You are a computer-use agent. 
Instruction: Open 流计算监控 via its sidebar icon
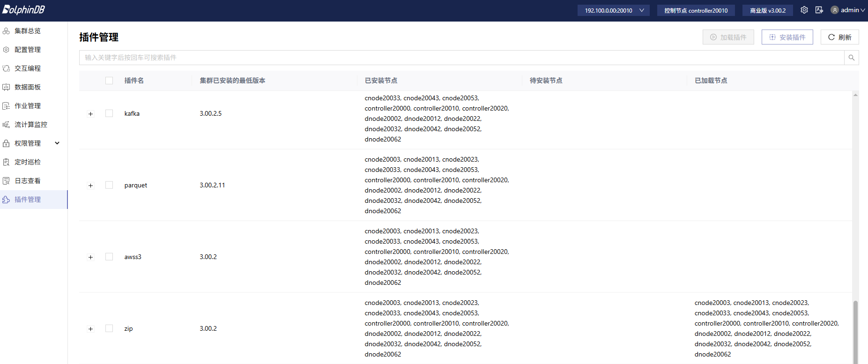(6, 125)
